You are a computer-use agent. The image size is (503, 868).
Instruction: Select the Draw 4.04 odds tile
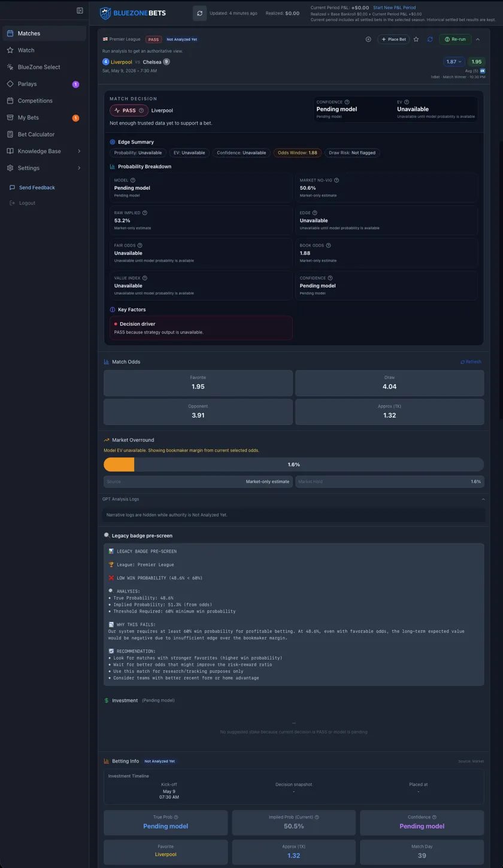pos(390,383)
